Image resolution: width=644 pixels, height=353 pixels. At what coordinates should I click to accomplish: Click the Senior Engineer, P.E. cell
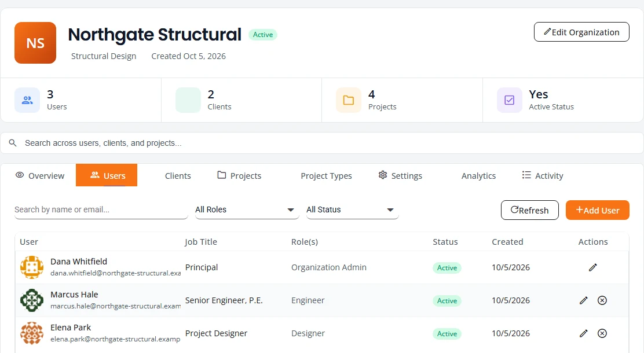tap(224, 300)
